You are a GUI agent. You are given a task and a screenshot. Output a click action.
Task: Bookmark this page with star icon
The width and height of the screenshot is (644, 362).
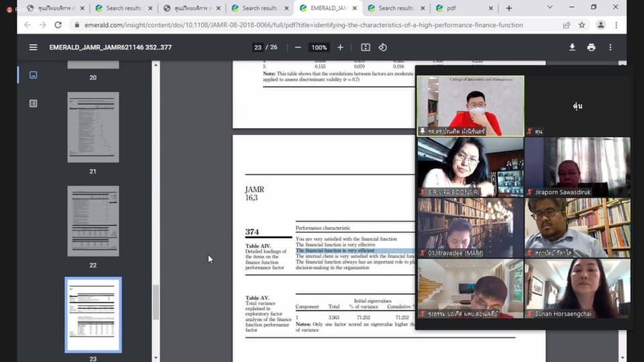(x=582, y=25)
